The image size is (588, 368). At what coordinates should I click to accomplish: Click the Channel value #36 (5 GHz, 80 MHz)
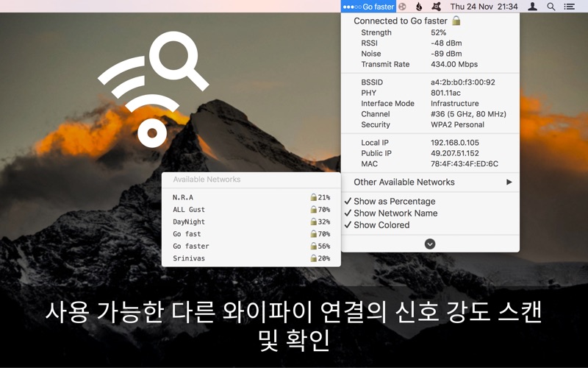coord(468,114)
